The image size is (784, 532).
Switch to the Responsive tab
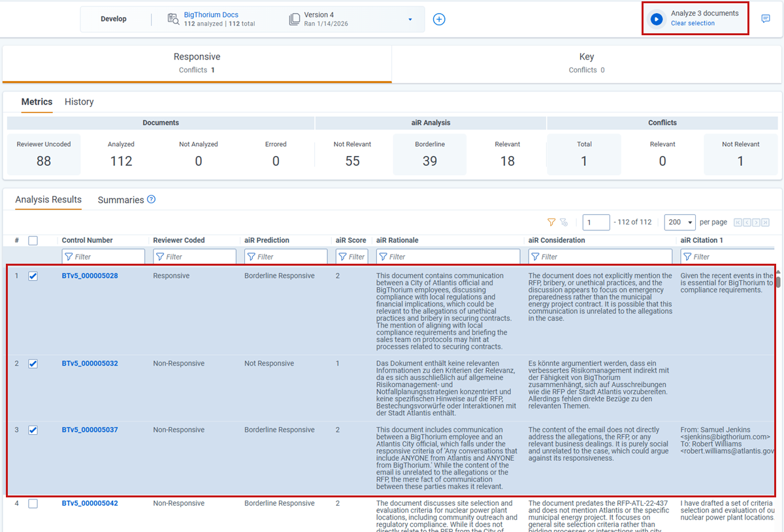[197, 63]
